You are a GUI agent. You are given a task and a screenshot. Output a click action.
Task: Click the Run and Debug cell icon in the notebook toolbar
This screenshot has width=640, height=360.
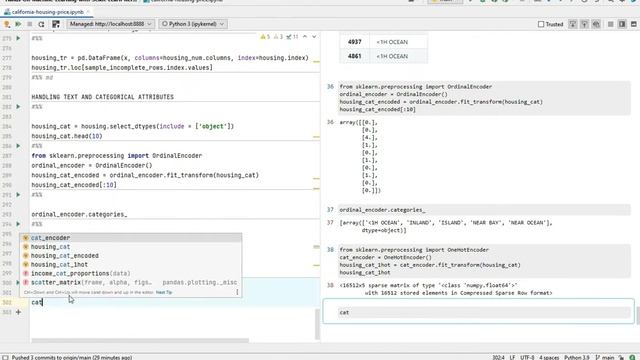click(7, 24)
